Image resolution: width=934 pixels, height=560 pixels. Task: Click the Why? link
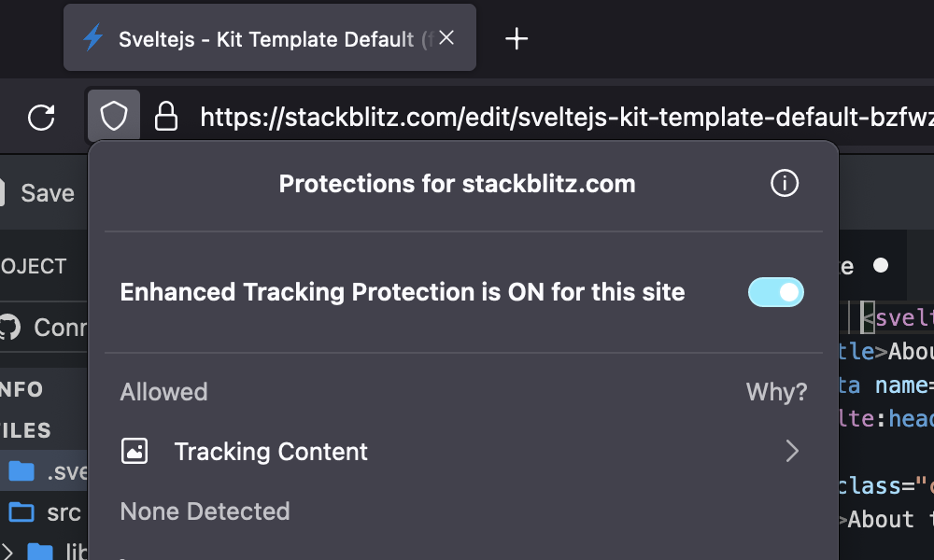pyautogui.click(x=776, y=392)
